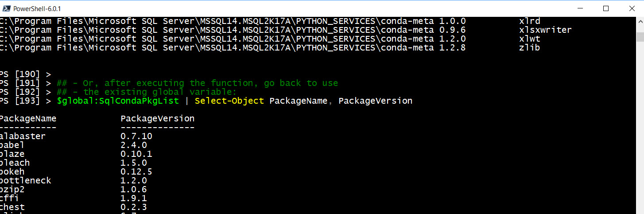This screenshot has height=214, width=644.
Task: Click the $global:SqlCondaPkgList variable text
Action: click(x=118, y=101)
